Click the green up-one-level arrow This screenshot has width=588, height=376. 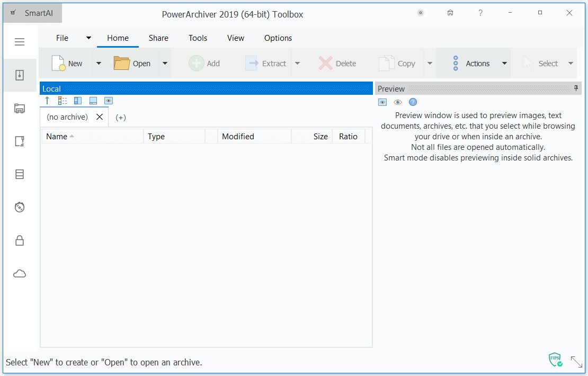[x=47, y=100]
